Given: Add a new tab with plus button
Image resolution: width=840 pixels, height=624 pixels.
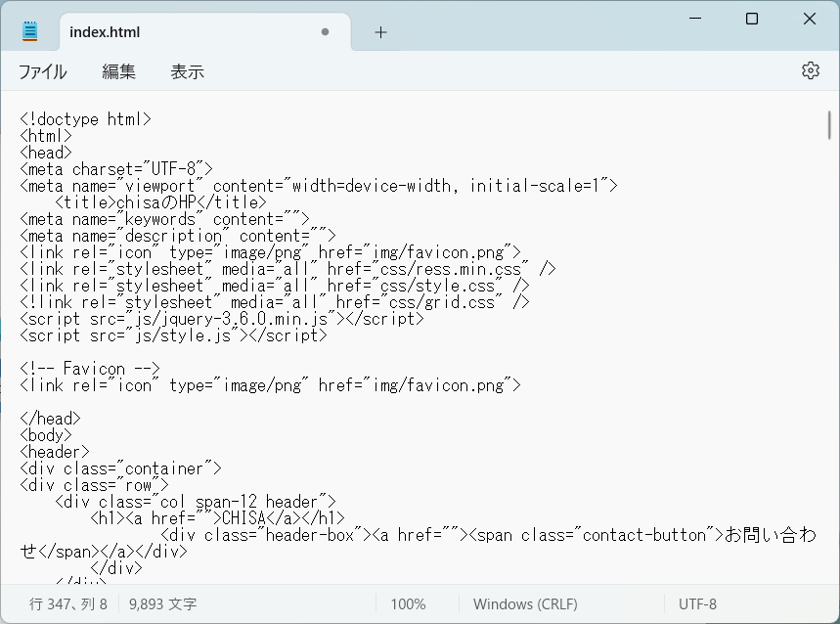Looking at the screenshot, I should click(380, 32).
